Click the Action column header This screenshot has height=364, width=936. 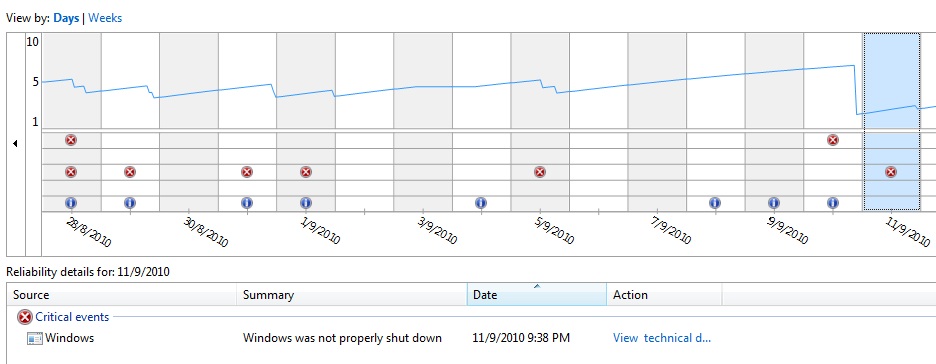664,295
